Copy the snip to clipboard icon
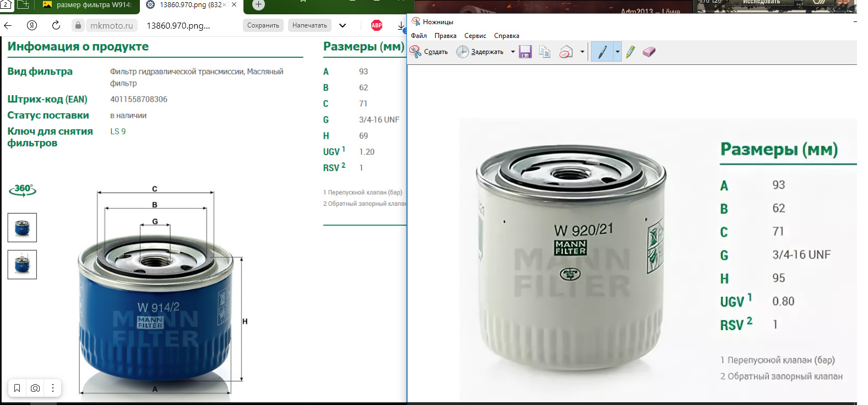 545,52
